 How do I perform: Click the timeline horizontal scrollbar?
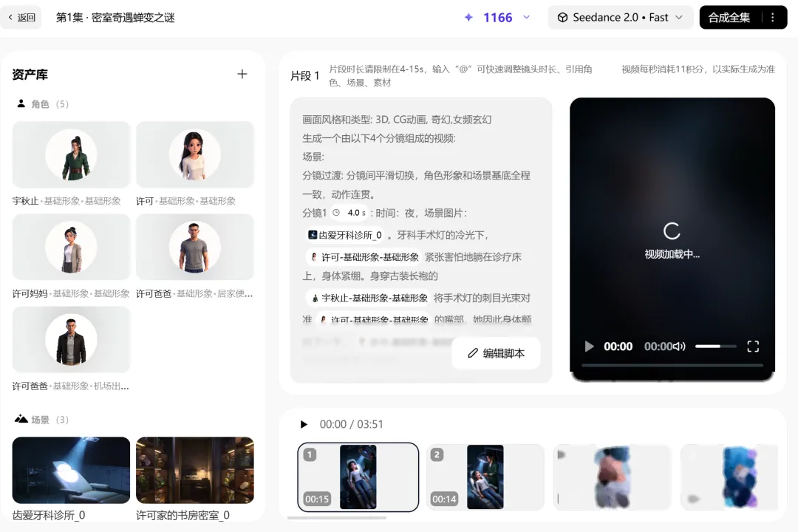[x=336, y=518]
